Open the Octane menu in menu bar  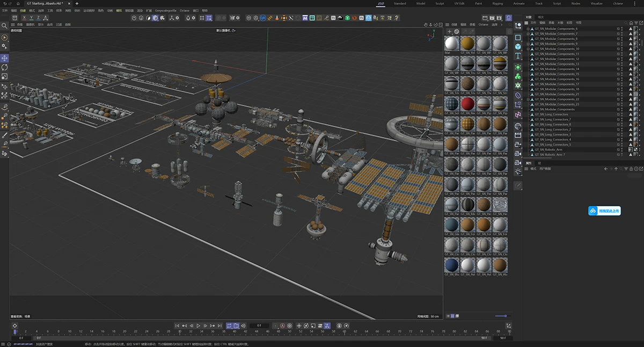[x=184, y=10]
